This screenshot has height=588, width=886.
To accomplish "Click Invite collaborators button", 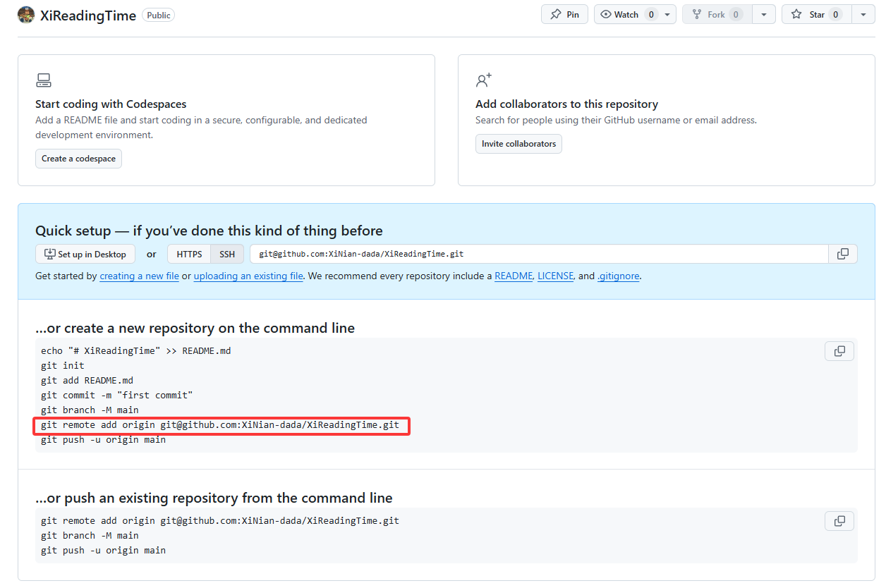I will (x=518, y=144).
